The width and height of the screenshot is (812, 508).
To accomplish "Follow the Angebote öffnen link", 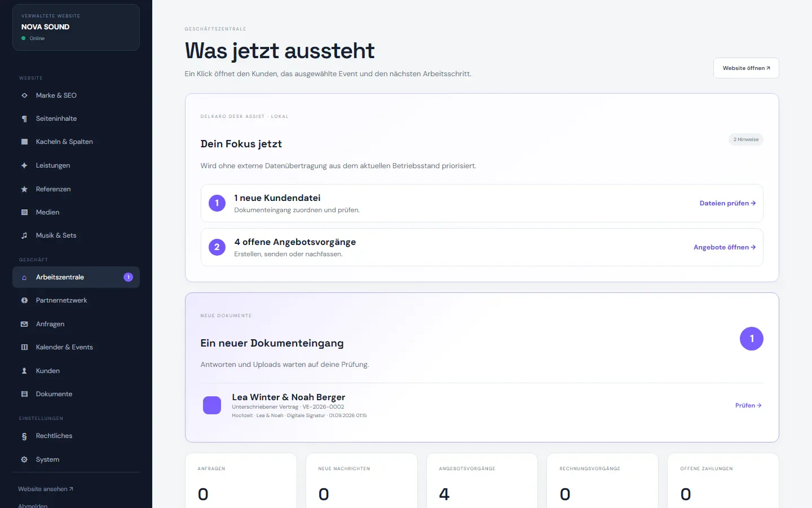I will [725, 247].
